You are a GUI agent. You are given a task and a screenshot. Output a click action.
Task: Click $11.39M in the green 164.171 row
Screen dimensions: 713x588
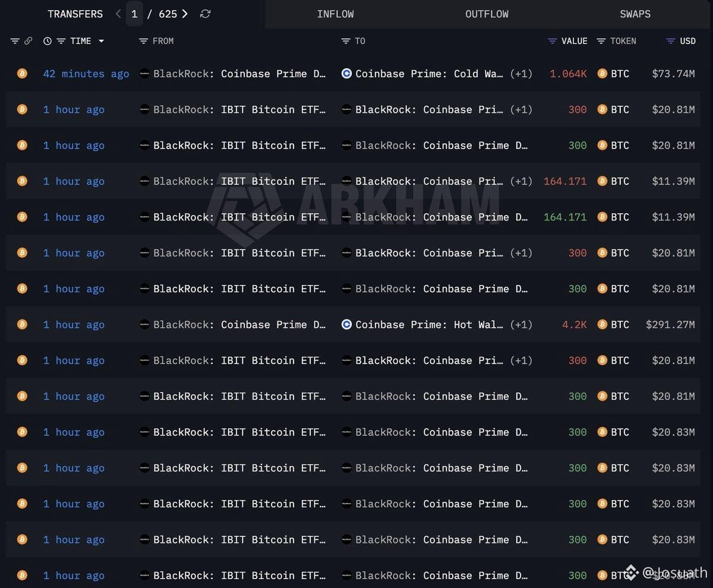tap(673, 217)
